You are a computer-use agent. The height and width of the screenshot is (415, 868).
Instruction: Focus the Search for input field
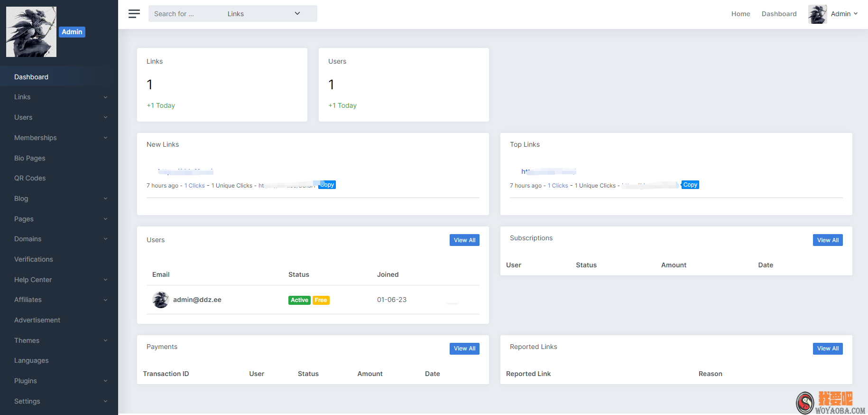[x=185, y=14]
